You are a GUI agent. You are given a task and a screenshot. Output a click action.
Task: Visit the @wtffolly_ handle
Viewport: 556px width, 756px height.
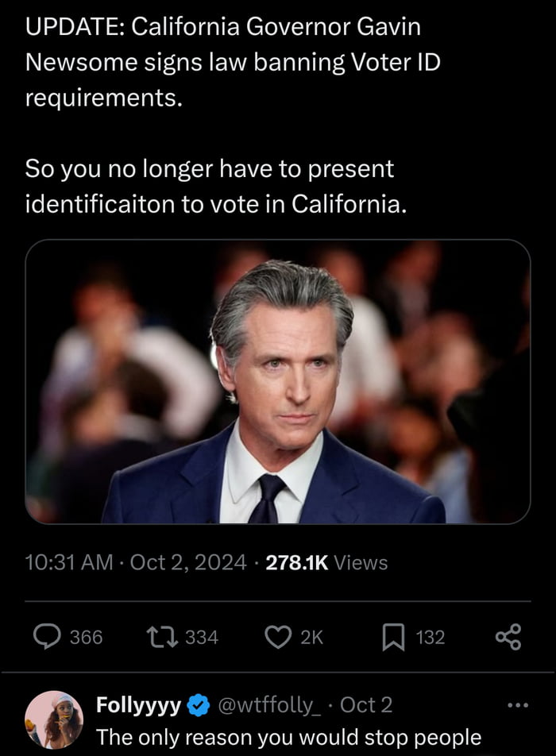tap(269, 705)
